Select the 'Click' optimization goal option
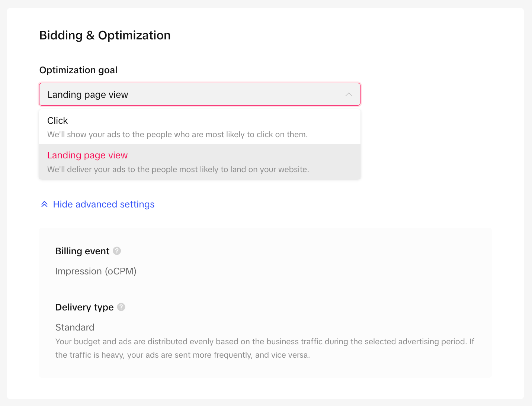This screenshot has height=406, width=532. pos(58,121)
